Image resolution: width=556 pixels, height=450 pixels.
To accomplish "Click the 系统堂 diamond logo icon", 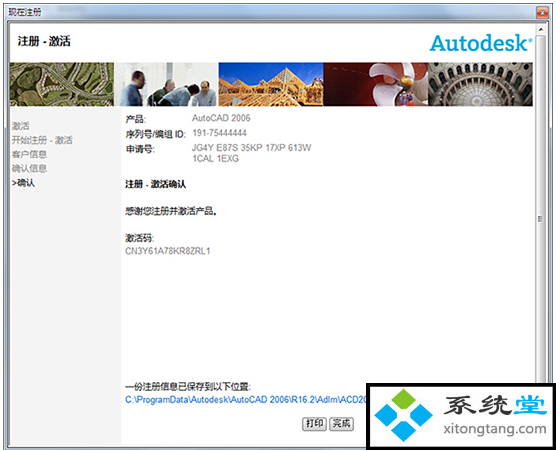I will [x=404, y=415].
